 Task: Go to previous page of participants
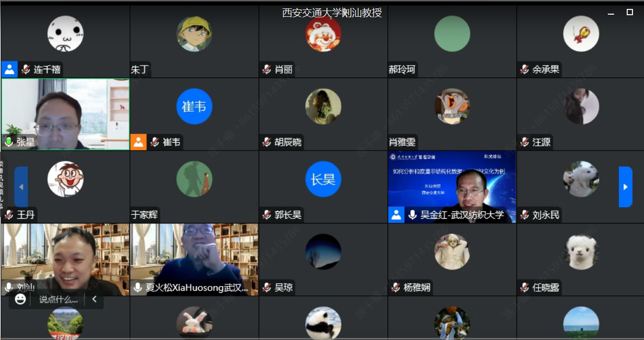pyautogui.click(x=21, y=187)
